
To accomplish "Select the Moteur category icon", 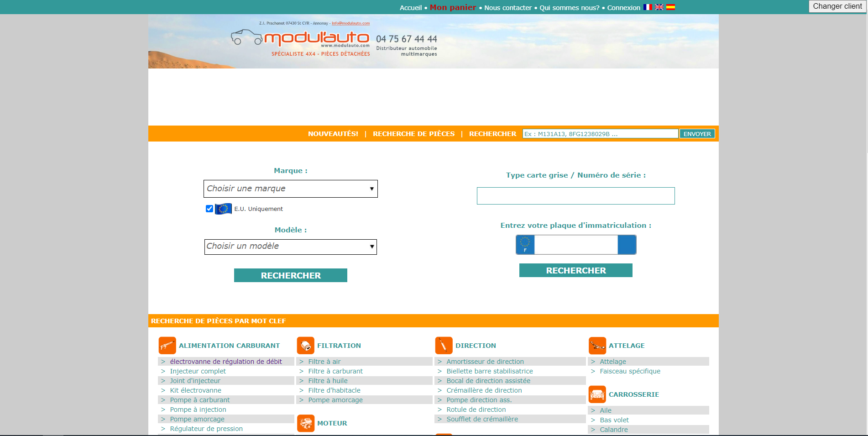I will (305, 423).
